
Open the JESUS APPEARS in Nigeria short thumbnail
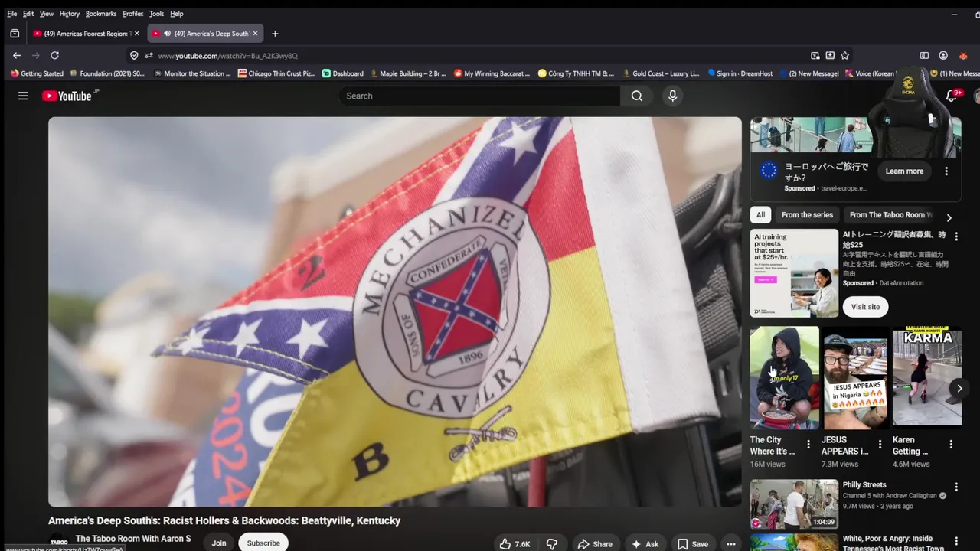[x=855, y=377]
